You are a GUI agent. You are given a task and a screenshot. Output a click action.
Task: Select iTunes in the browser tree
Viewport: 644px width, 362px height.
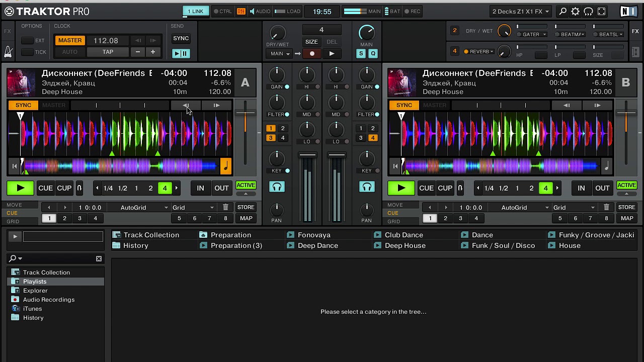pyautogui.click(x=32, y=309)
